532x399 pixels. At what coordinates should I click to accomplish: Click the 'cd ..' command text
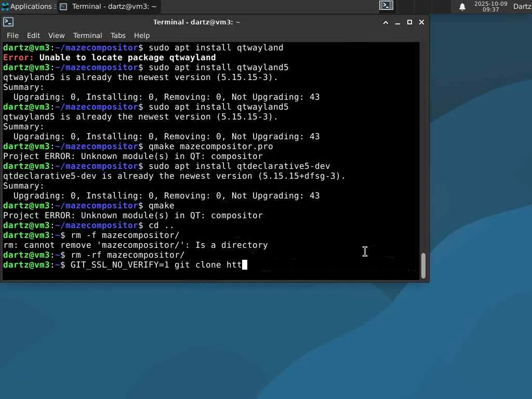(161, 225)
